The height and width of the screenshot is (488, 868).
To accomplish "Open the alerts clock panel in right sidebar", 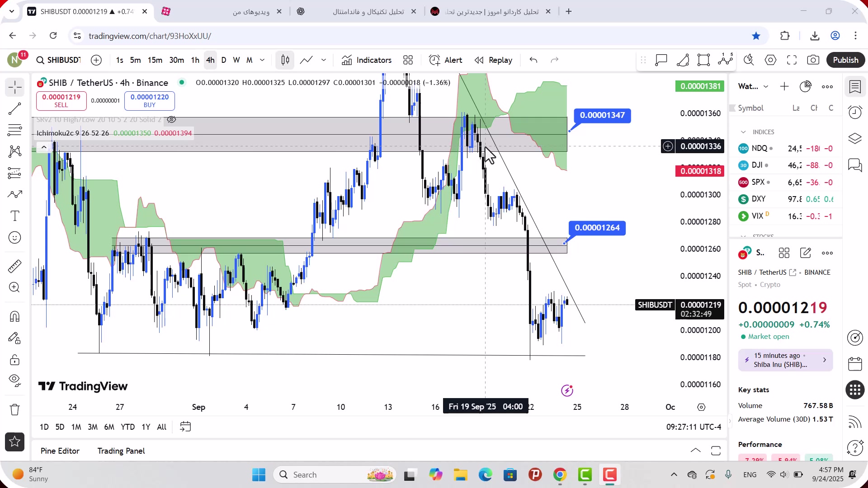I will click(x=855, y=112).
